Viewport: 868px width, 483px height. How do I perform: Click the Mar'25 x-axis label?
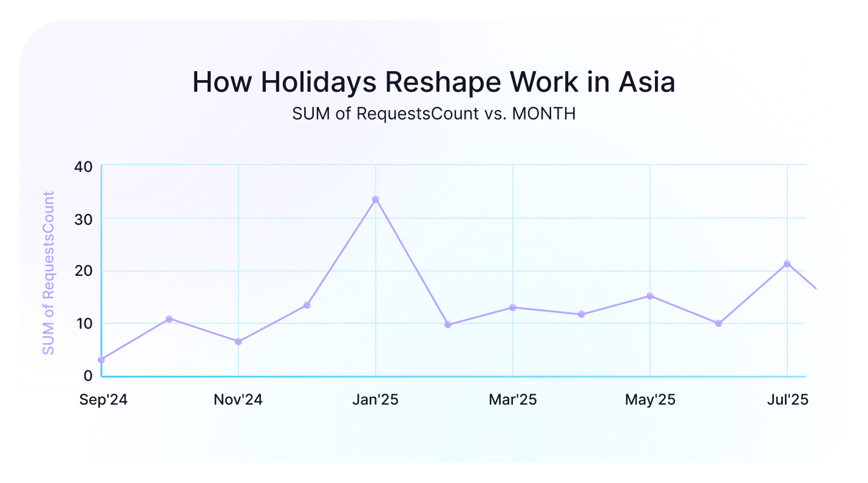(x=512, y=400)
